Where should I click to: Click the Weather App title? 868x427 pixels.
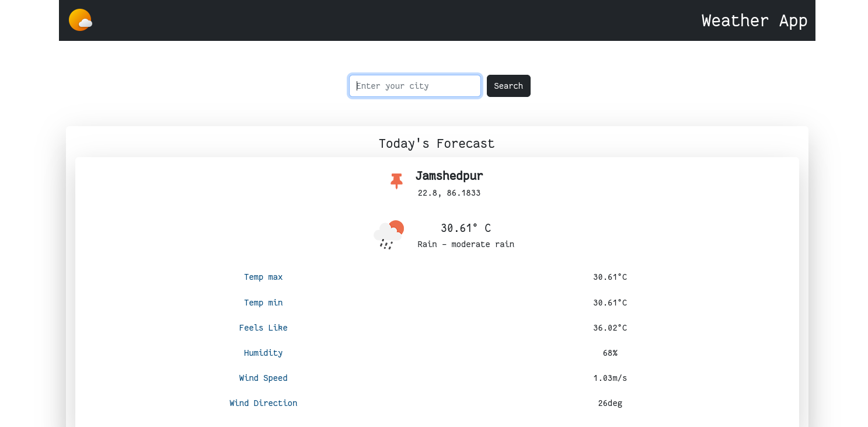[754, 20]
